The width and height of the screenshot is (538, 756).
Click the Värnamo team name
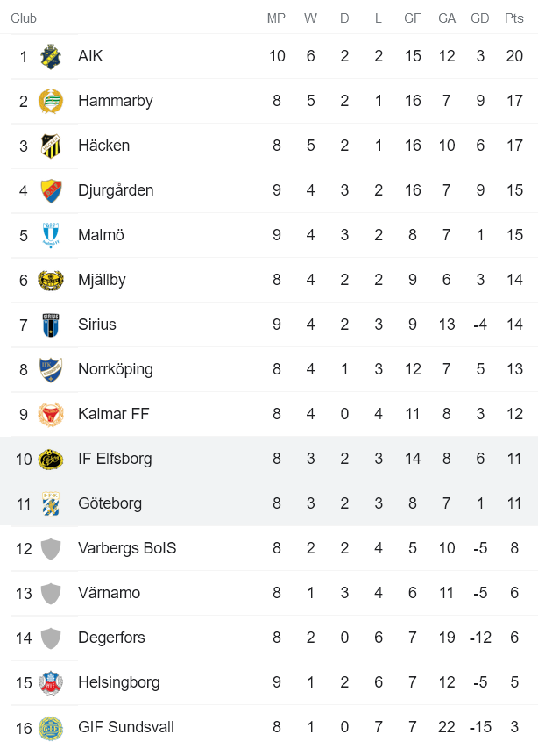[110, 592]
